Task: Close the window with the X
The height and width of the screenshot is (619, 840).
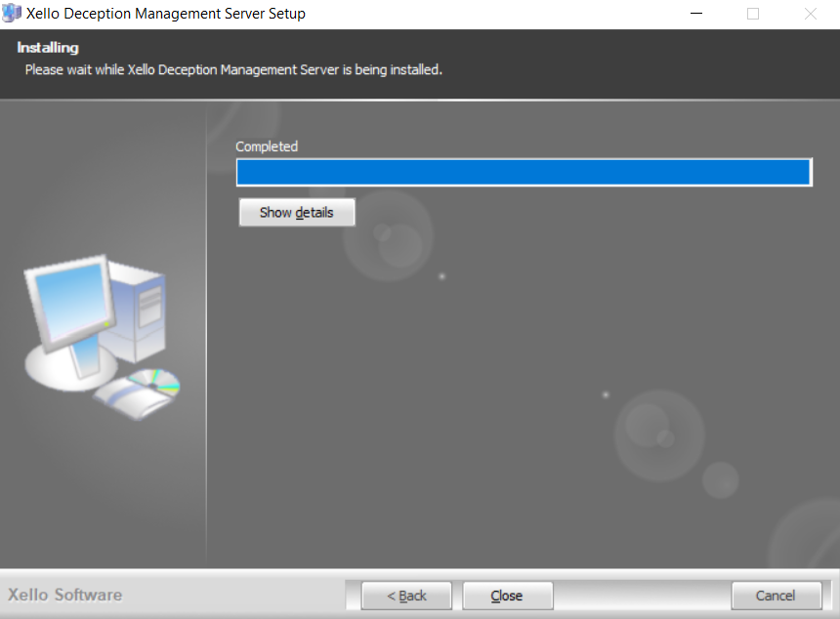Action: point(811,14)
